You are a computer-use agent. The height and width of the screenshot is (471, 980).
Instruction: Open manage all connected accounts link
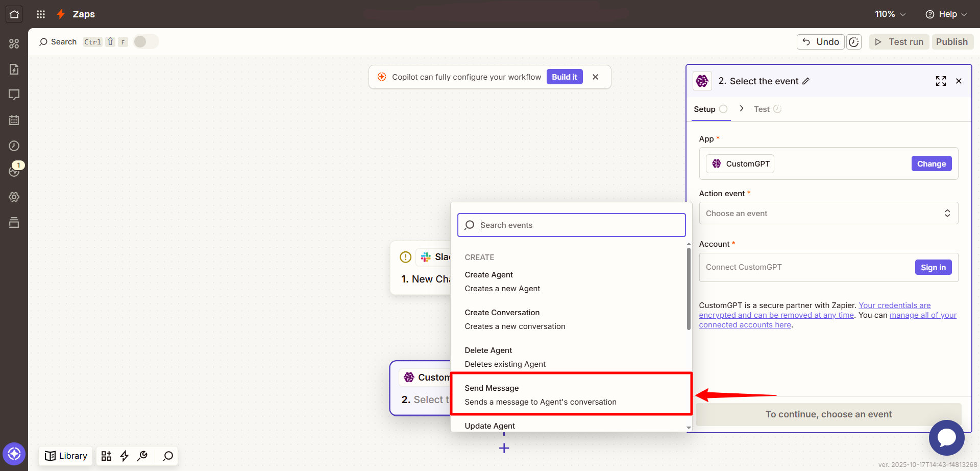828,320
